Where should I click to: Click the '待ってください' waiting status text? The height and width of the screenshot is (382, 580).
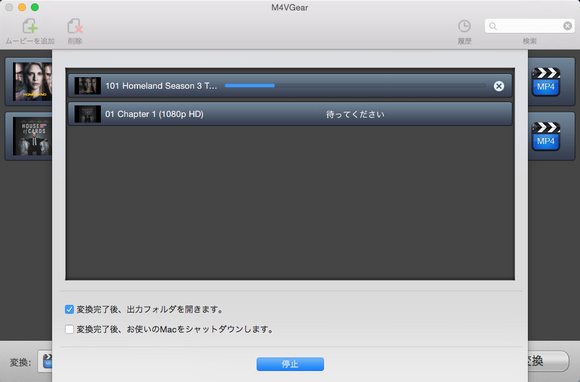point(355,114)
